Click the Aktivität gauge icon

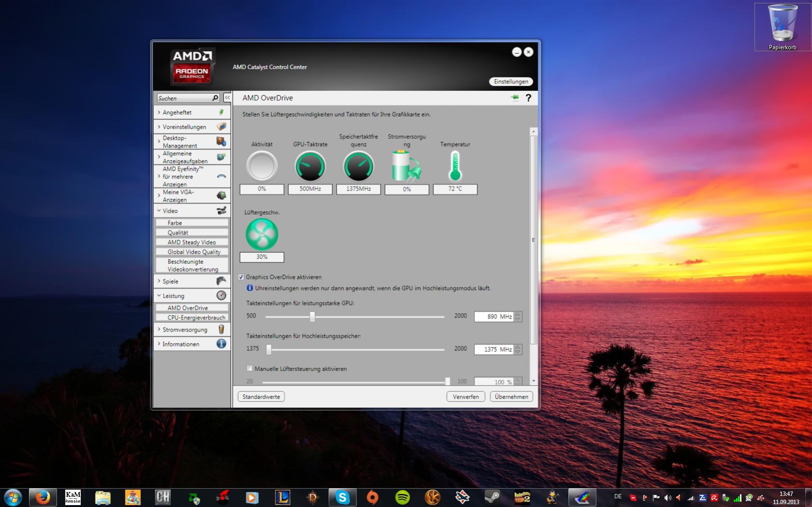click(262, 166)
